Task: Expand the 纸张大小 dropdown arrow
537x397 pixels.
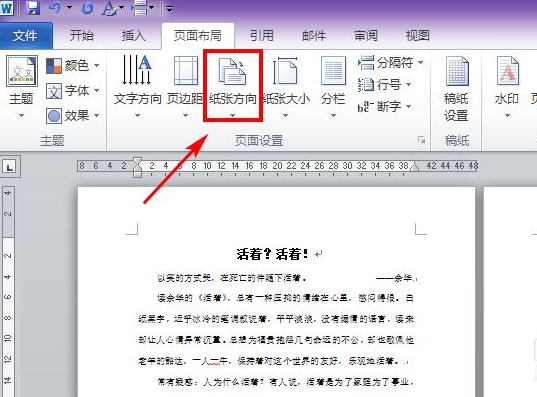Action: click(x=285, y=115)
